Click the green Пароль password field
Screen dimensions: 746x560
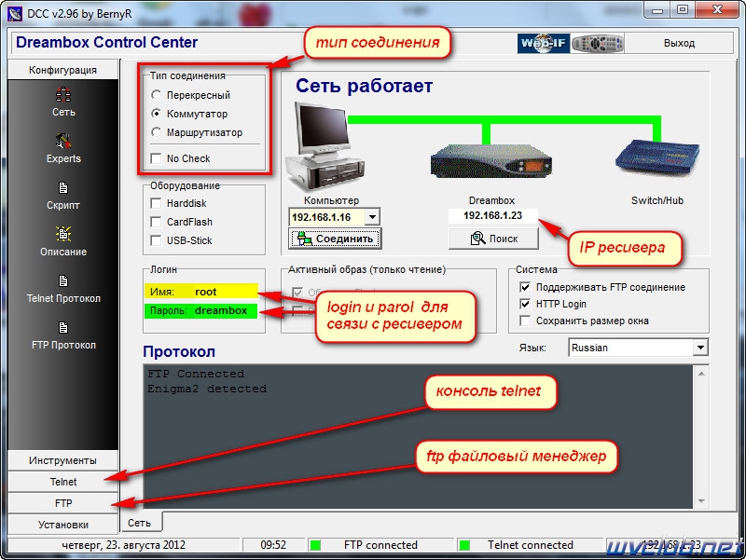click(201, 311)
